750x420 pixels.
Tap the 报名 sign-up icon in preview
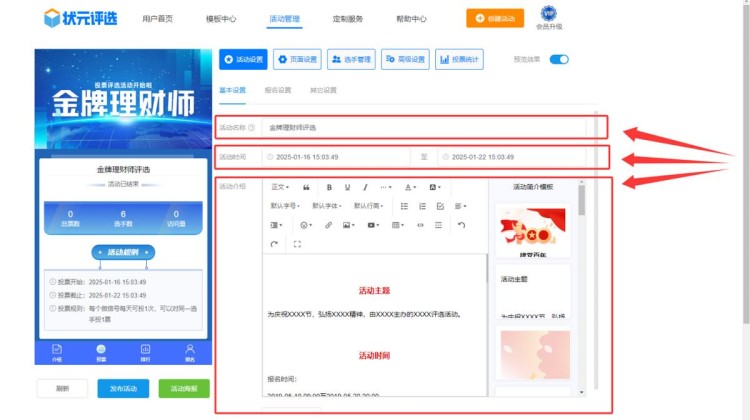pyautogui.click(x=189, y=351)
